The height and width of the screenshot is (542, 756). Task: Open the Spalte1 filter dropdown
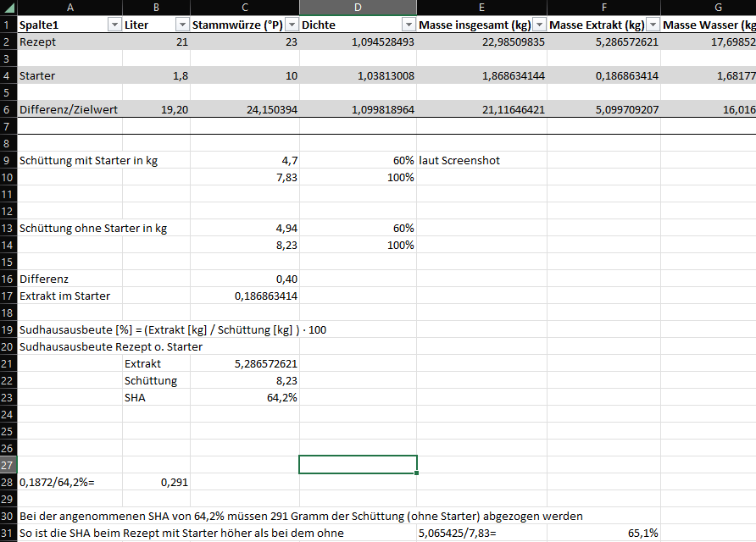114,25
